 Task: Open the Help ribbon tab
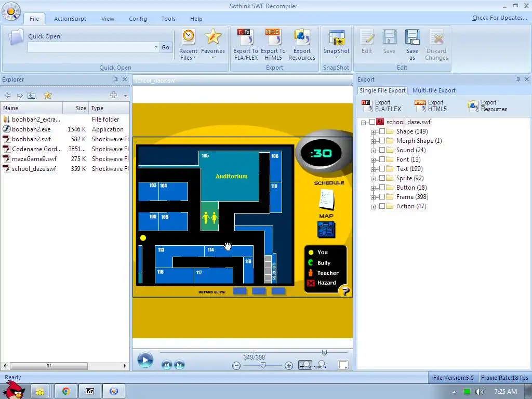tap(196, 19)
